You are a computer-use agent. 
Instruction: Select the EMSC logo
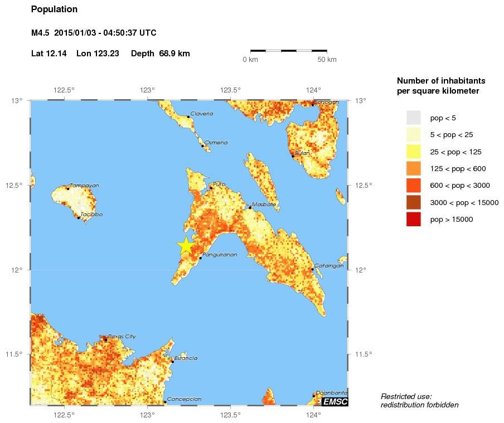click(335, 401)
